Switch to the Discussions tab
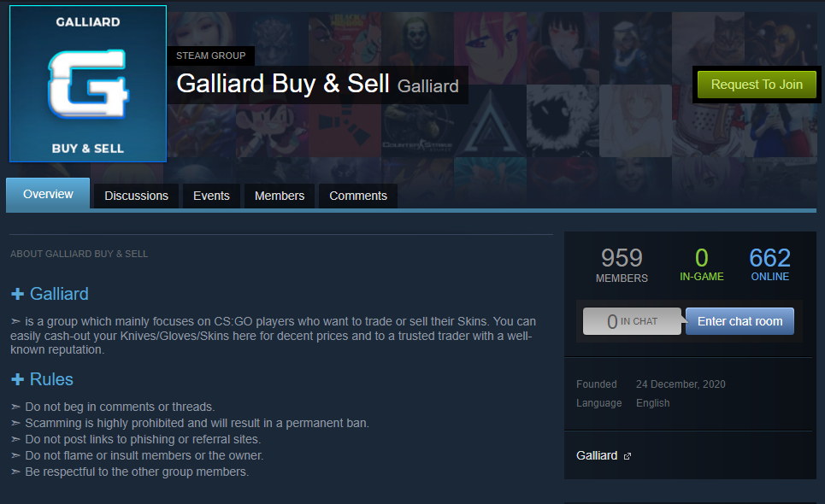Image resolution: width=825 pixels, height=504 pixels. point(136,196)
